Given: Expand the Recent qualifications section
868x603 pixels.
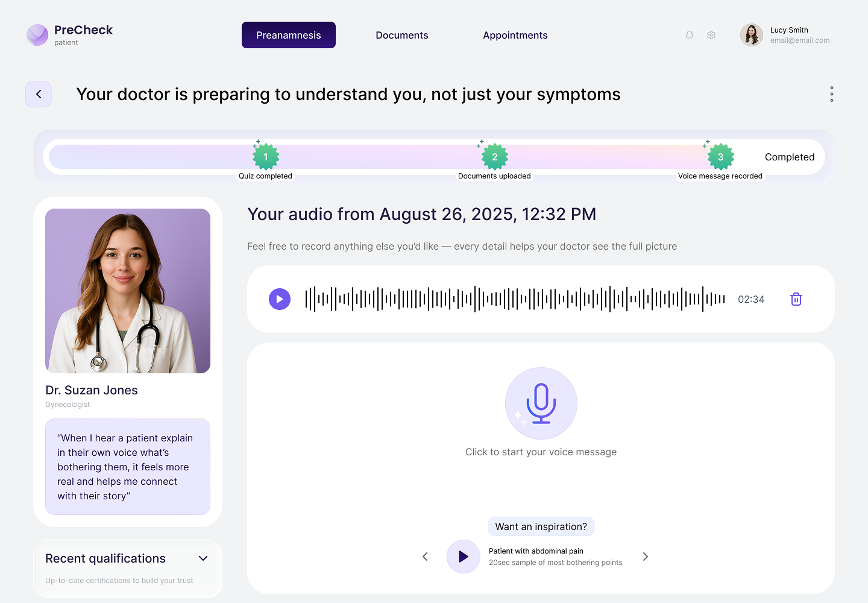Looking at the screenshot, I should pos(203,558).
